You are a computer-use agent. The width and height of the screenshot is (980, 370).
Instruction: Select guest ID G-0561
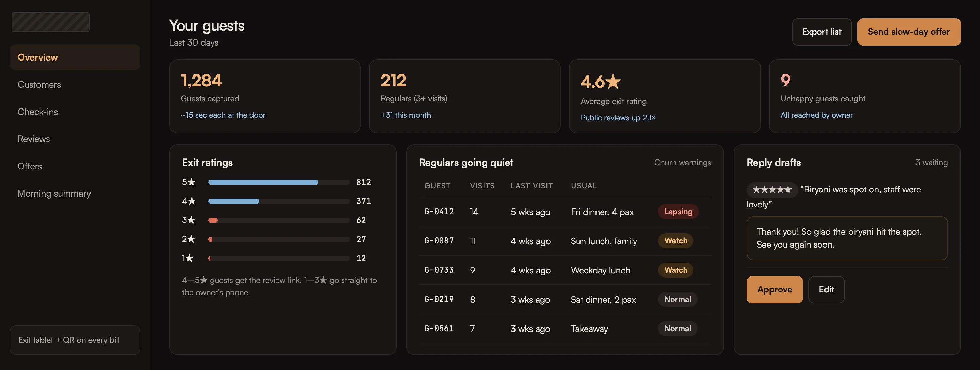point(439,329)
